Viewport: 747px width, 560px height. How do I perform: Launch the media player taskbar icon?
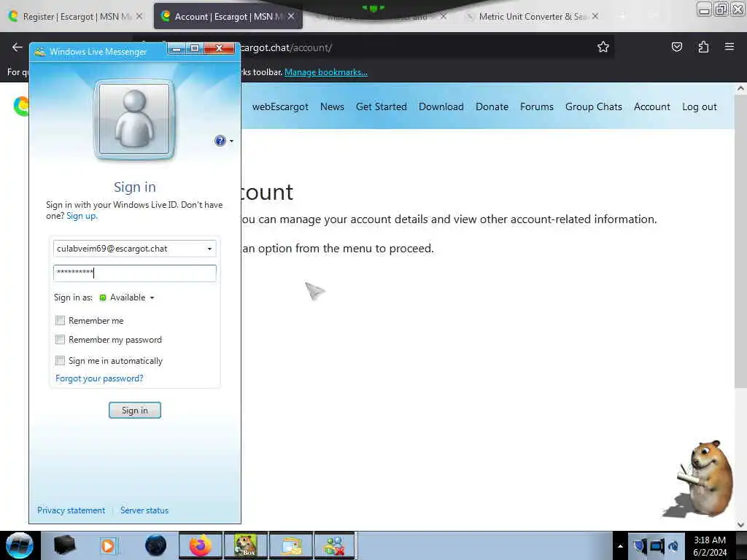point(108,545)
